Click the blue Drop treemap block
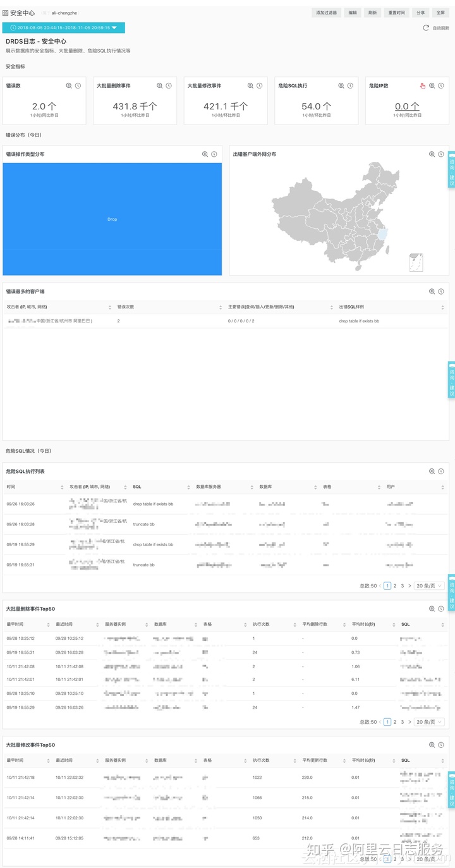Screen dimensions: 455x868 point(112,219)
